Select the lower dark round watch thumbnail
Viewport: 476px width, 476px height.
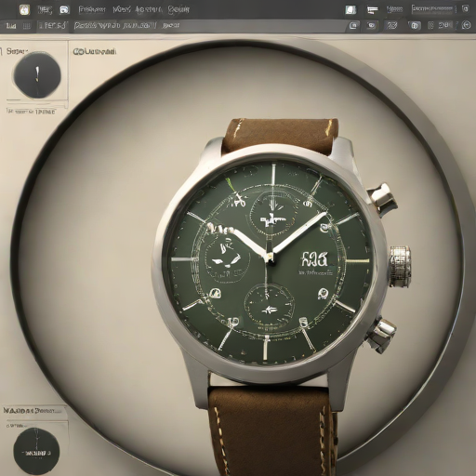click(36, 451)
